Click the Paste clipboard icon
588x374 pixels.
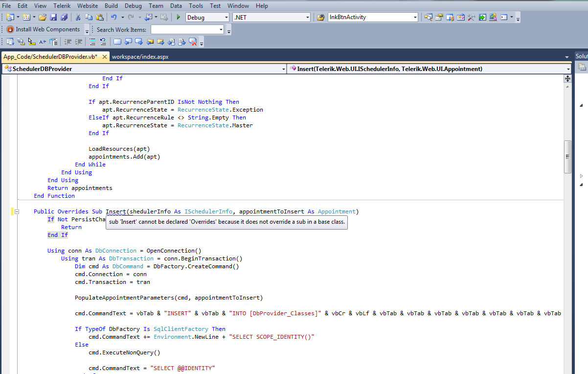(100, 17)
